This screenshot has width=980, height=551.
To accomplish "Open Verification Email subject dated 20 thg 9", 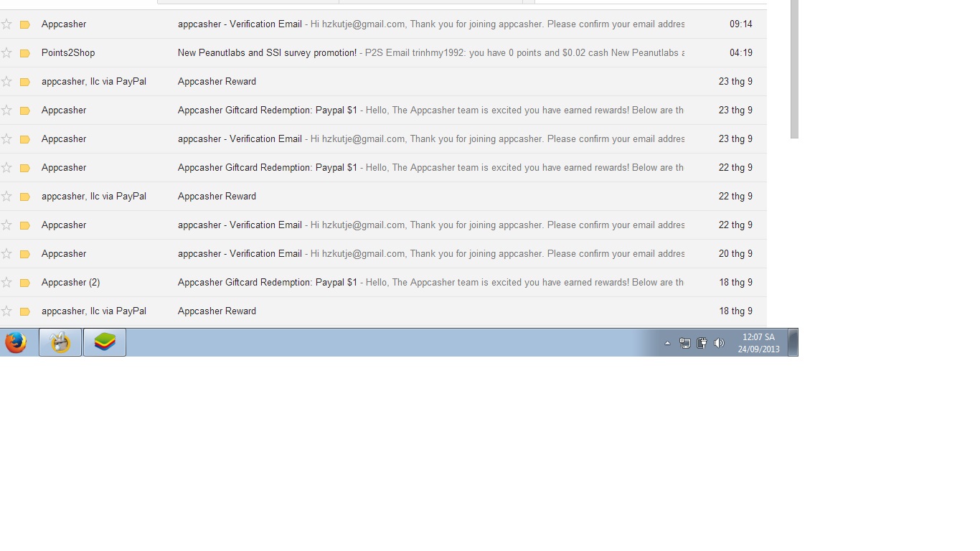I will pos(240,253).
